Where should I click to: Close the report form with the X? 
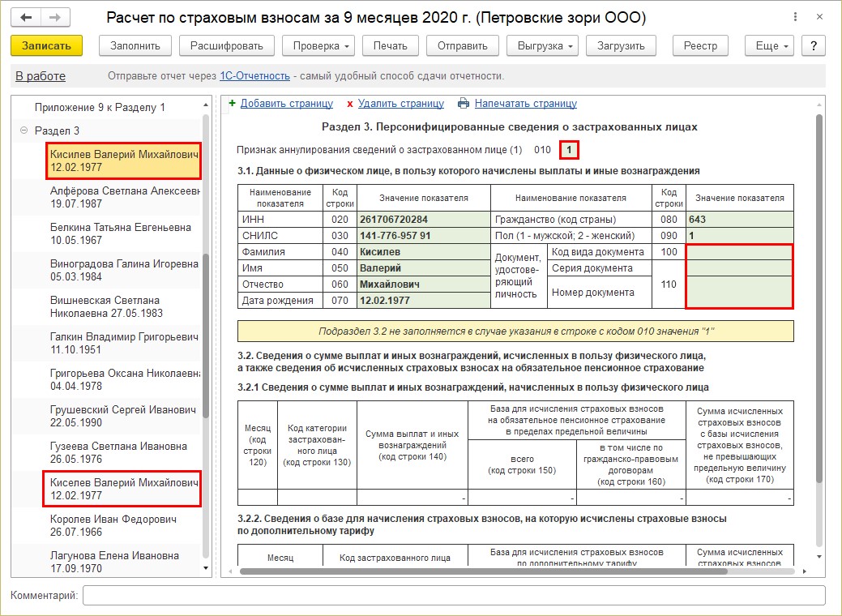pyautogui.click(x=819, y=17)
